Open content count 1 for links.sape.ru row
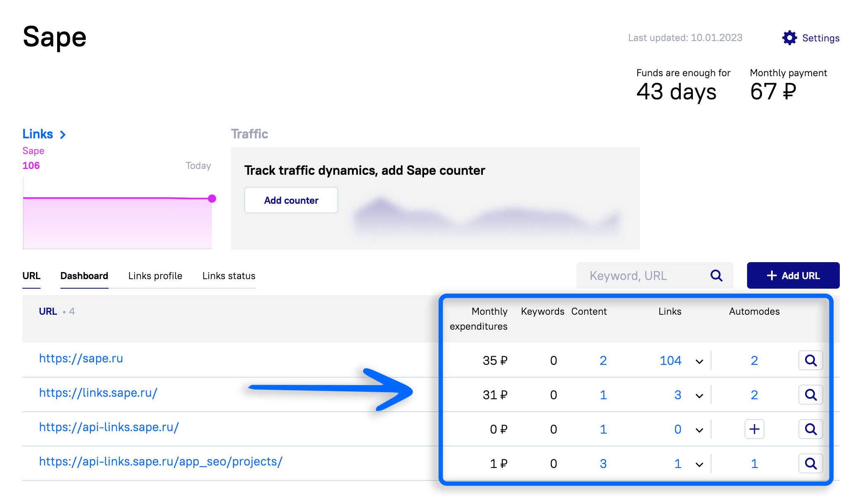 [x=603, y=395]
